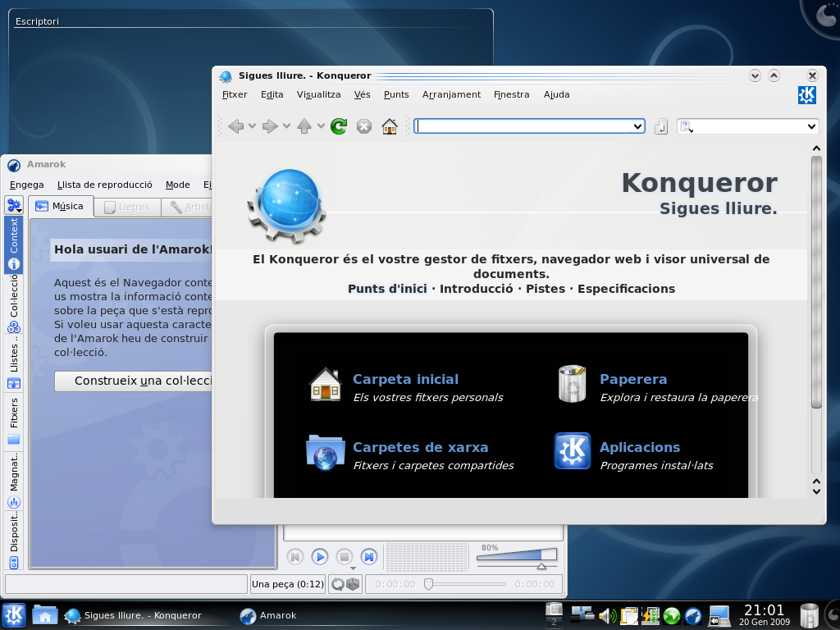Click the Aplicacions KDE gear icon

[572, 451]
